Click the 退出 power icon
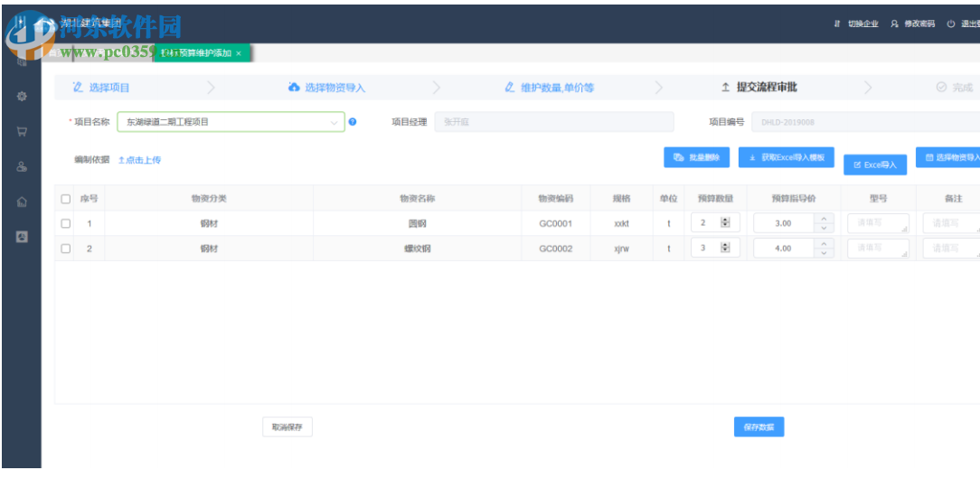The width and height of the screenshot is (980, 489). [951, 24]
